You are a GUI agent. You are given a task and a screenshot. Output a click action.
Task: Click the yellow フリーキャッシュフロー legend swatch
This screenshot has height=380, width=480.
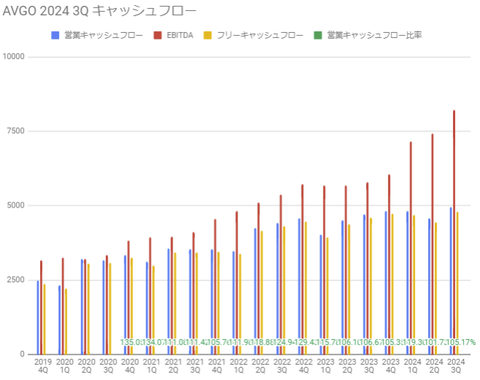pos(208,35)
